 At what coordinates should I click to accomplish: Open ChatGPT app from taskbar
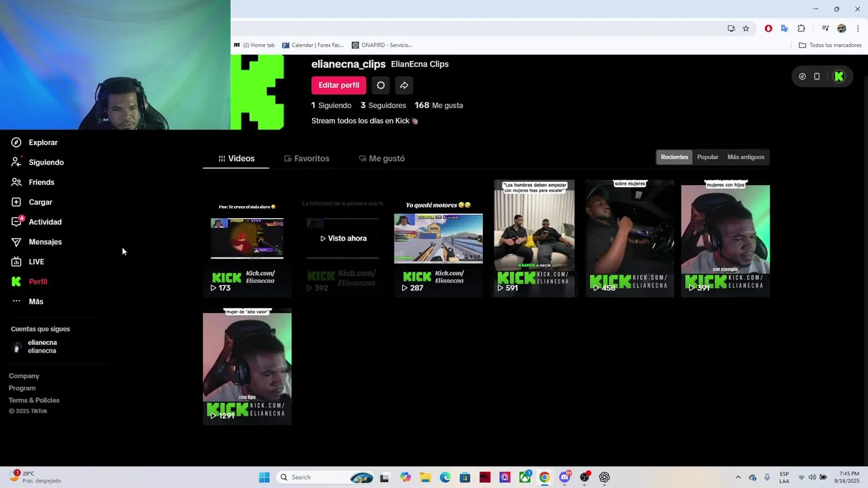pyautogui.click(x=604, y=477)
